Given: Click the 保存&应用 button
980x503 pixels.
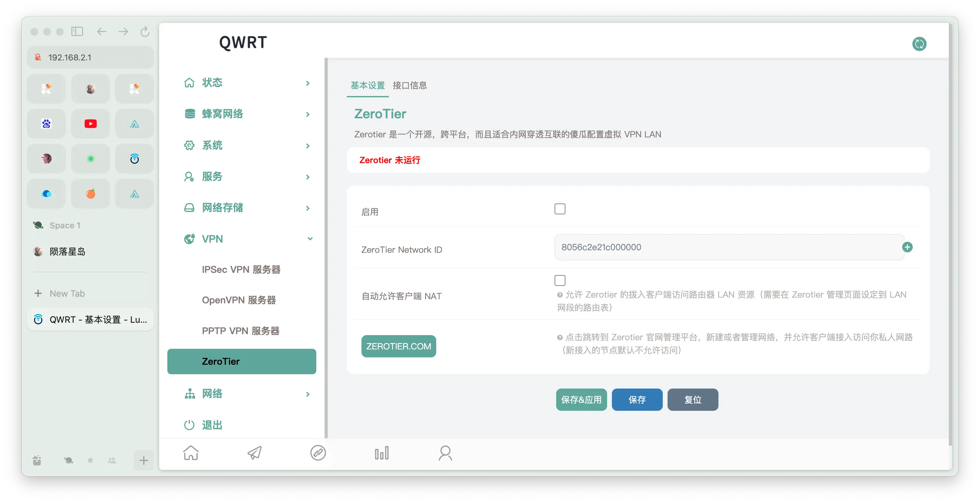Looking at the screenshot, I should (x=581, y=400).
